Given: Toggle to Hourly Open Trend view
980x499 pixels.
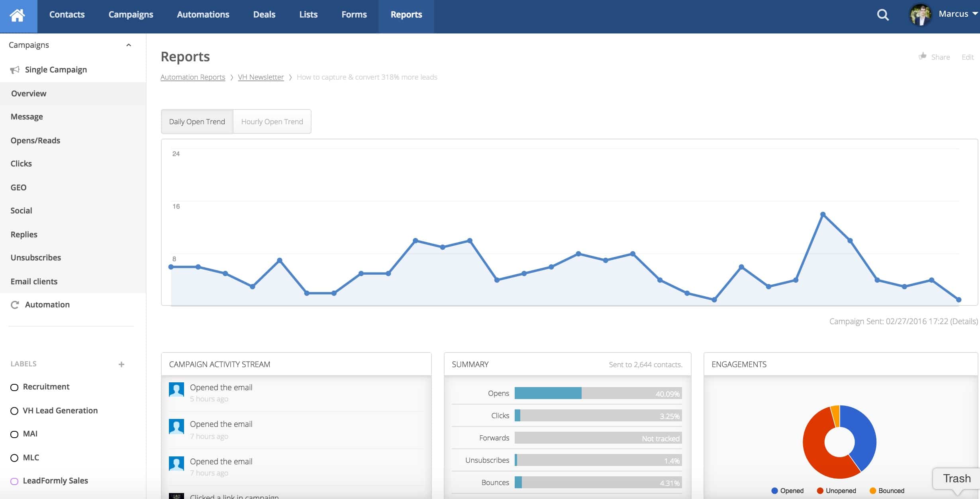Looking at the screenshot, I should point(272,121).
